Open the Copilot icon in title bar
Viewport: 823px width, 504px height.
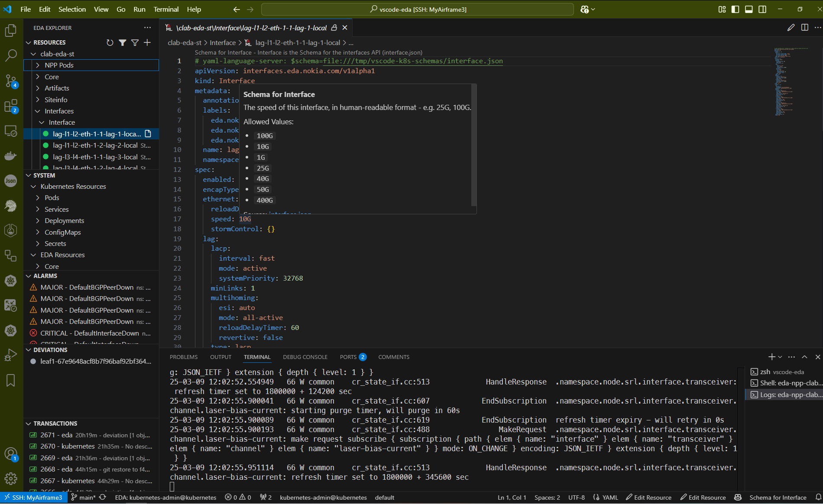[585, 9]
